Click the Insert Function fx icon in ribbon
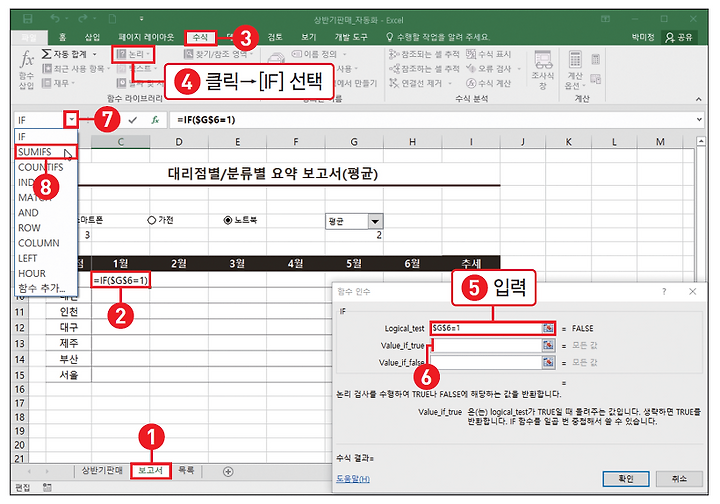The image size is (720, 504). (27, 69)
